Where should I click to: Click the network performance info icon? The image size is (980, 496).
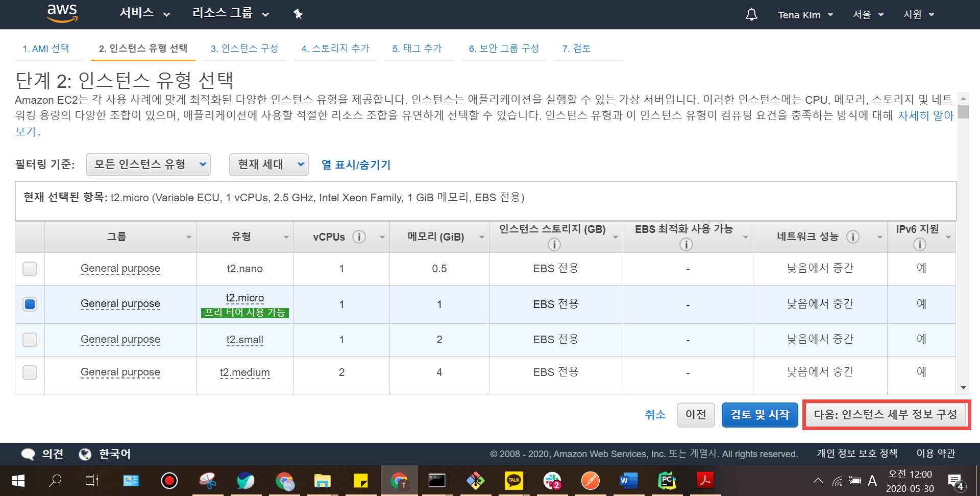(853, 237)
